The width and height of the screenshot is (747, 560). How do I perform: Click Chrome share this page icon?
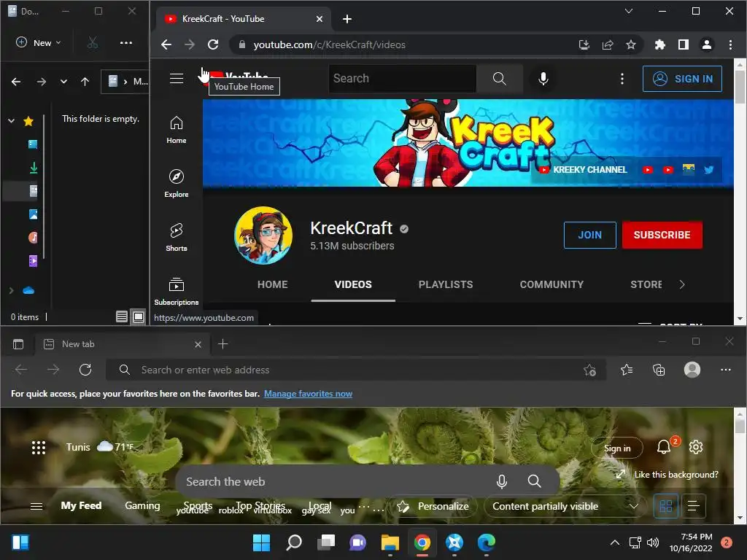click(x=608, y=44)
